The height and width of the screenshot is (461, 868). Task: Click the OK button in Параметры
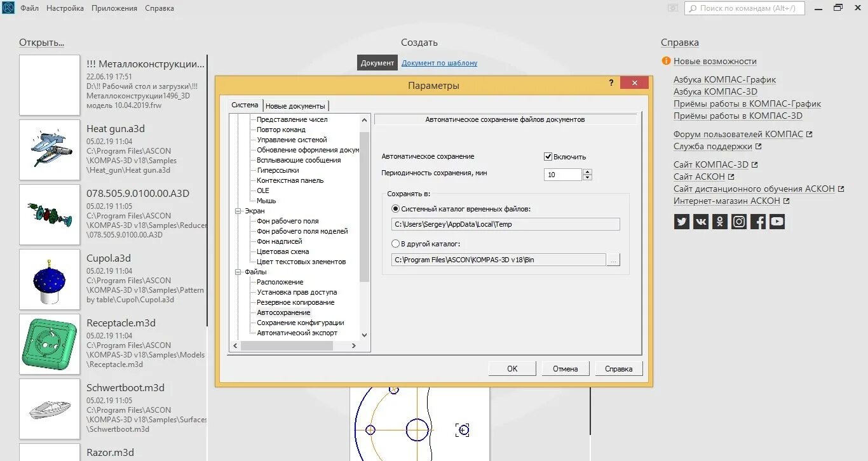tap(512, 368)
